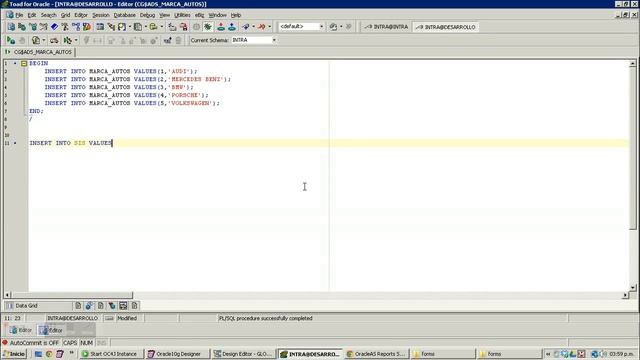Viewport: 640px width, 360px height.
Task: Click the yellow-and-red toolbar icon
Action: (x=87, y=27)
